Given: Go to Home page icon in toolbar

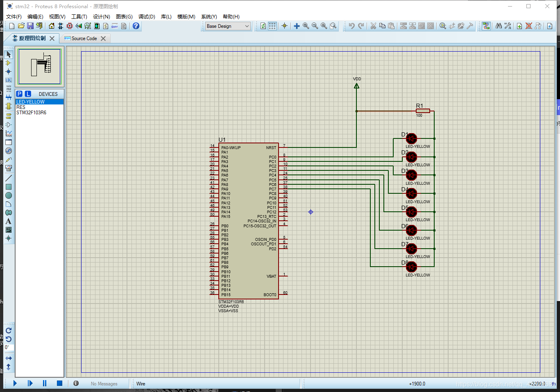Looking at the screenshot, I should click(51, 26).
